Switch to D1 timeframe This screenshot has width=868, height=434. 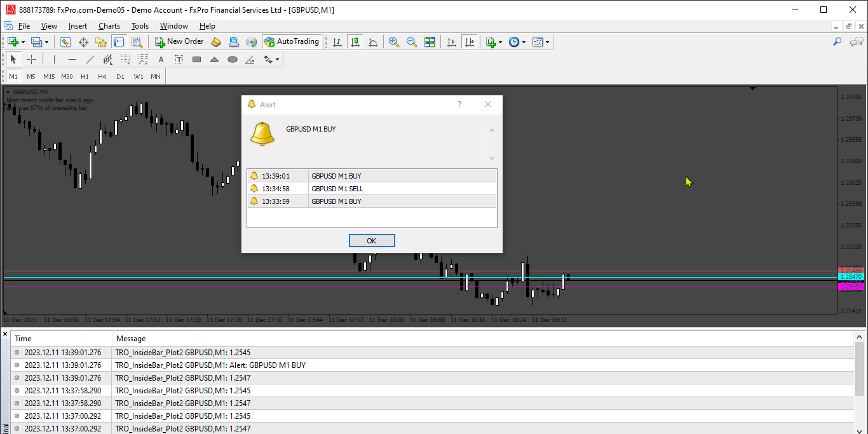coord(120,76)
